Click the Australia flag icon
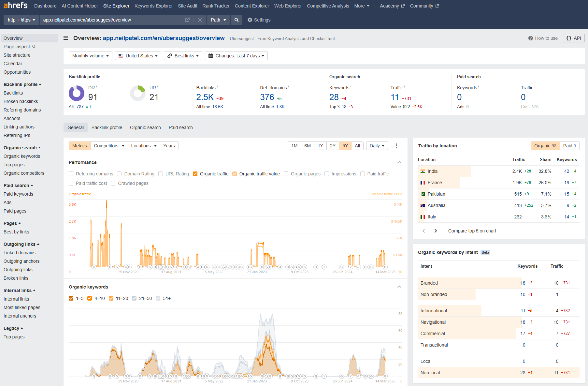Viewport: 588px width, 386px height. pos(423,205)
